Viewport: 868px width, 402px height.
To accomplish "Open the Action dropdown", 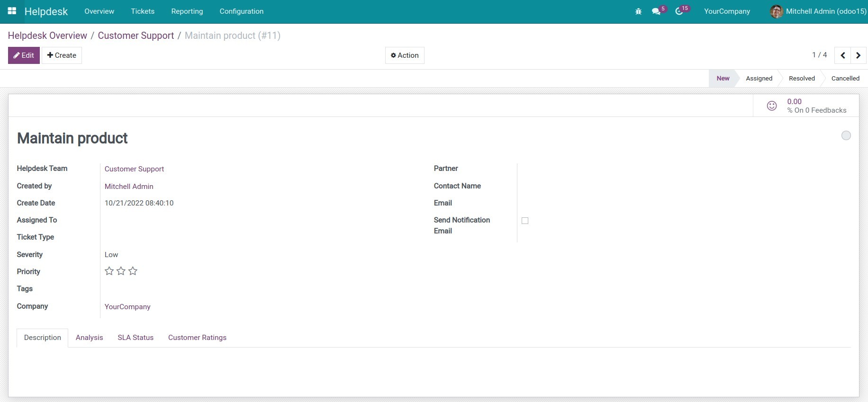I will coord(405,55).
